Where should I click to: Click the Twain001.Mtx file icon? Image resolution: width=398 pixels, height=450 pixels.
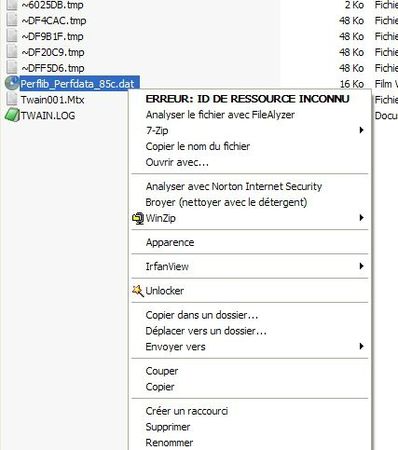point(12,99)
